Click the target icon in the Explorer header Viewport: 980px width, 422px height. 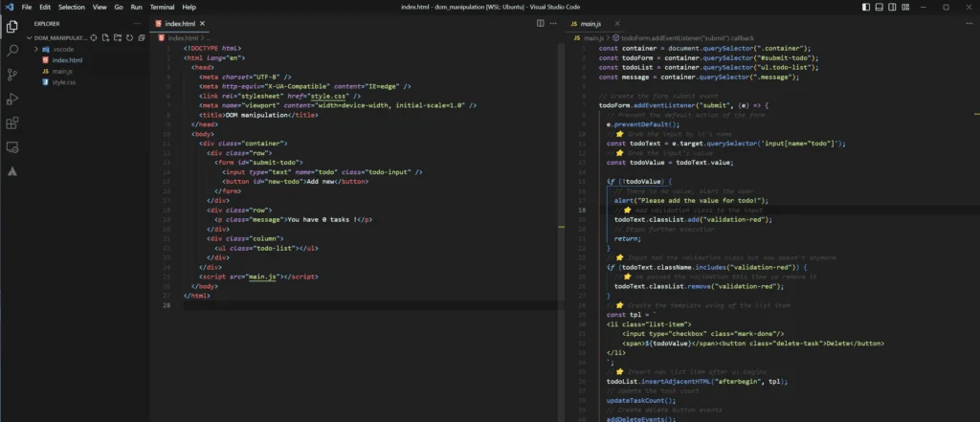[94, 37]
